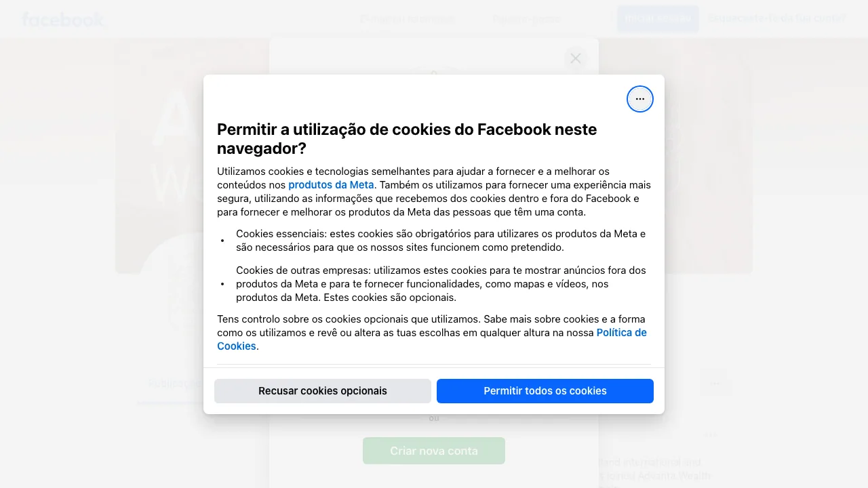
Task: Open the "produtos da Meta" link
Action: pyautogui.click(x=331, y=185)
